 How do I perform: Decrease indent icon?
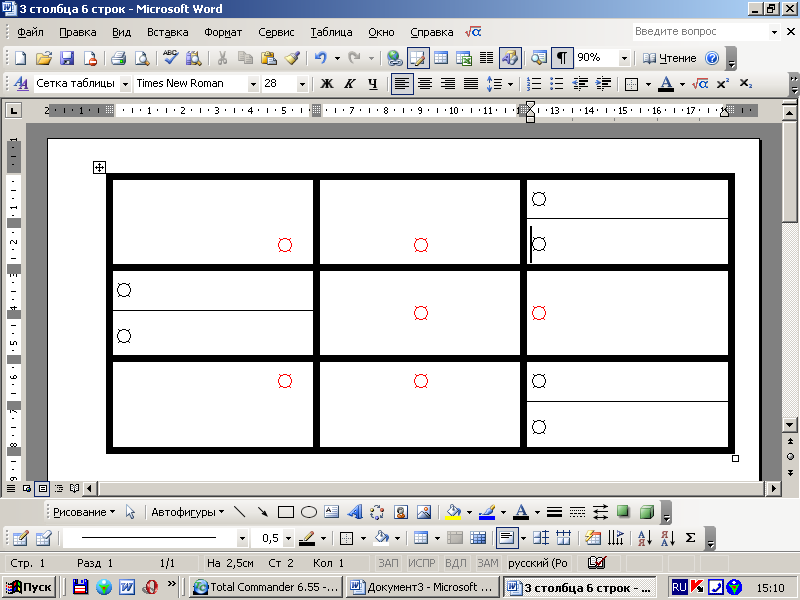point(580,84)
